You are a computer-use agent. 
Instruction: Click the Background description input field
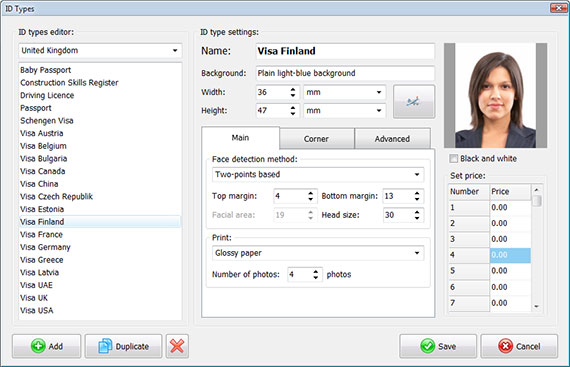[x=345, y=73]
